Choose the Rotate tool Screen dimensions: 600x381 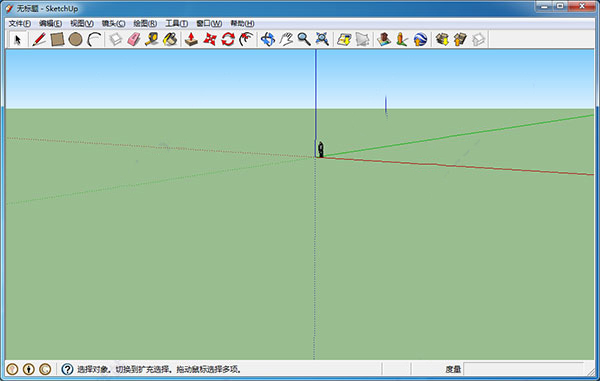click(228, 39)
